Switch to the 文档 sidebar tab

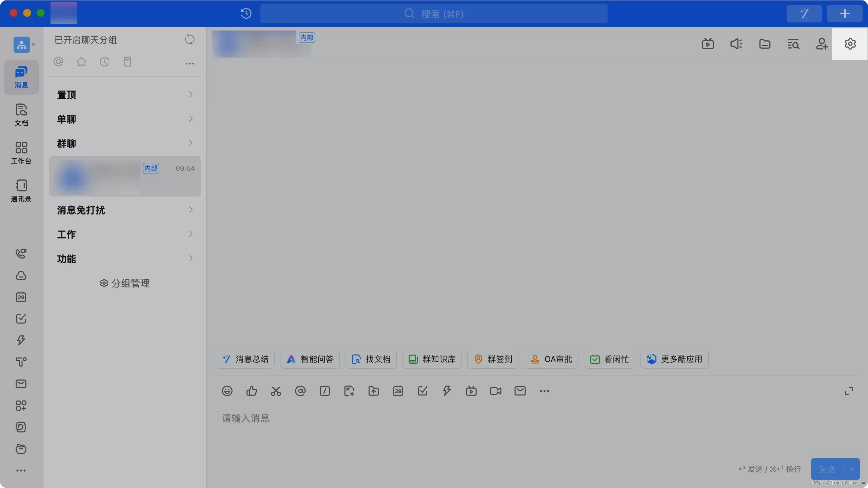coord(21,115)
